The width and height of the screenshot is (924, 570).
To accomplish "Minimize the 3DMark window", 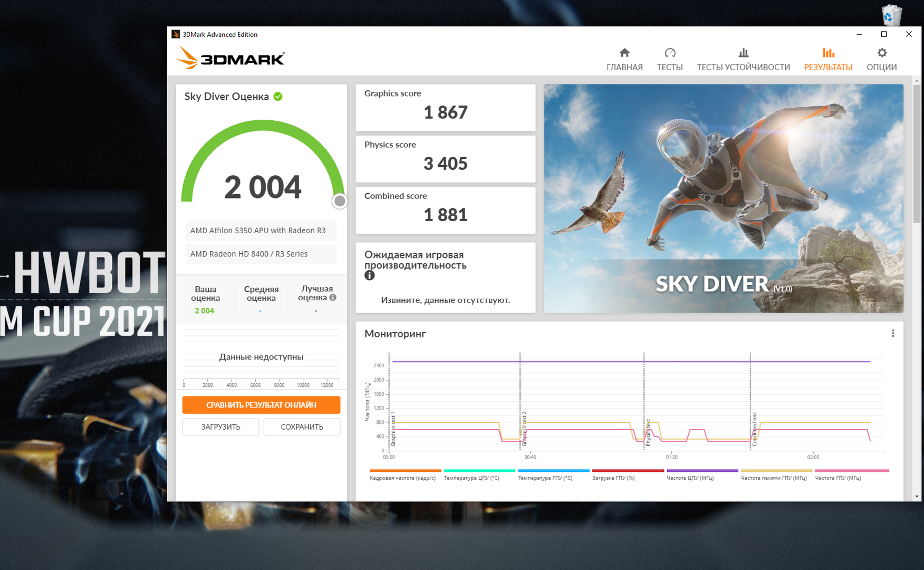I will click(x=859, y=34).
